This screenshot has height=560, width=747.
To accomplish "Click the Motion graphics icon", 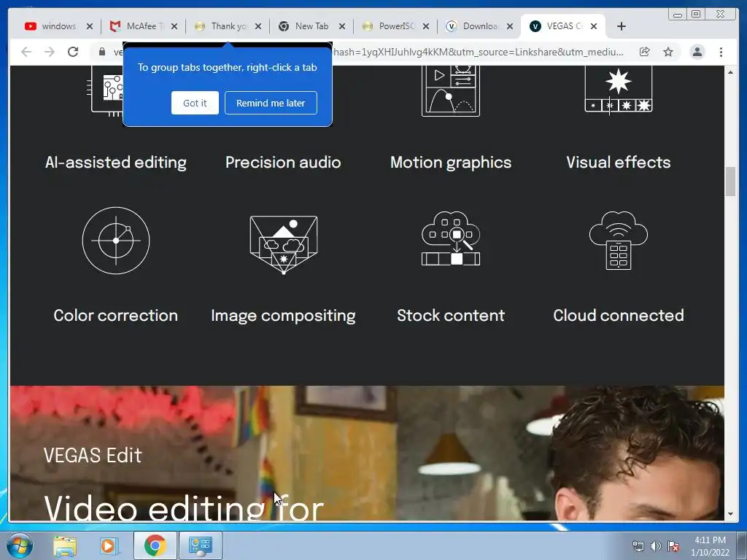I will click(x=451, y=91).
